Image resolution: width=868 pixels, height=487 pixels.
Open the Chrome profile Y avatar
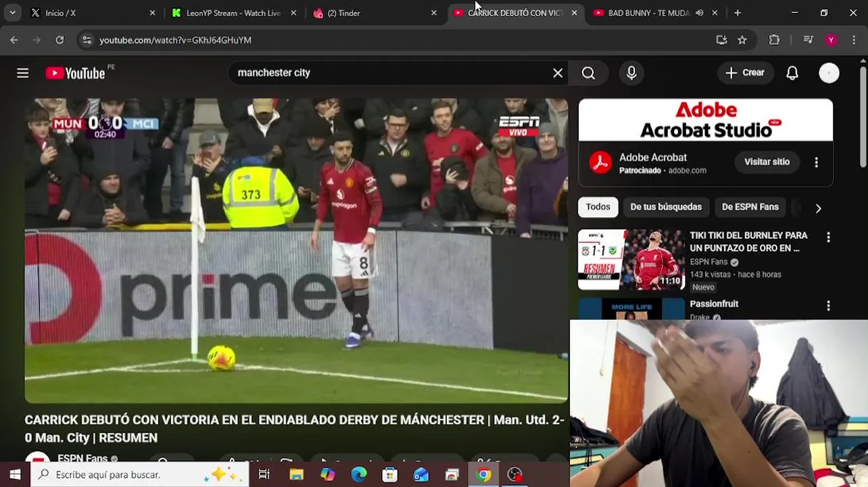[x=831, y=40]
